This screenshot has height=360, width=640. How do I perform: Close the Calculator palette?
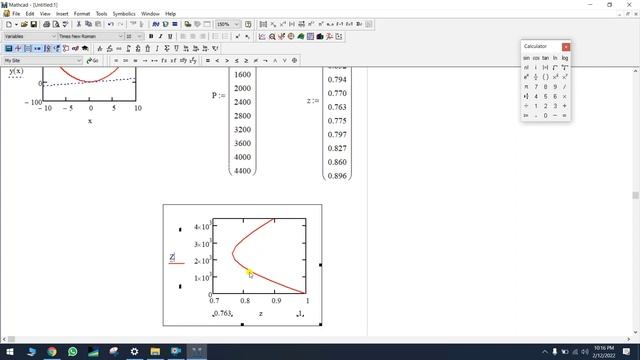point(566,47)
